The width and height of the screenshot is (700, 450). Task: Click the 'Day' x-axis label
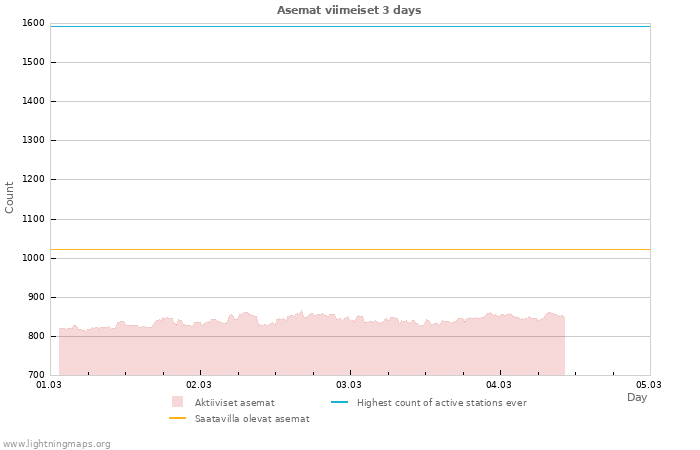[637, 397]
